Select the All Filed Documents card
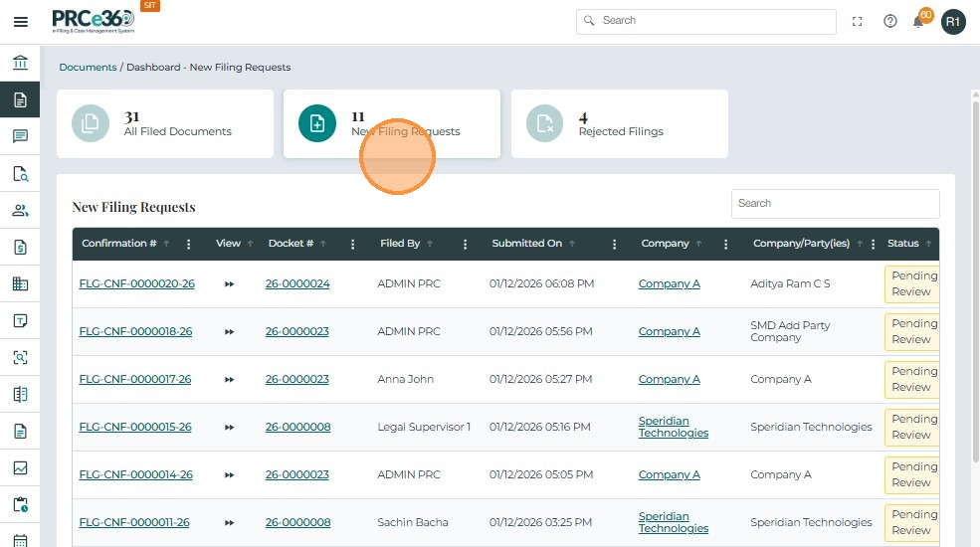980x547 pixels. point(165,124)
